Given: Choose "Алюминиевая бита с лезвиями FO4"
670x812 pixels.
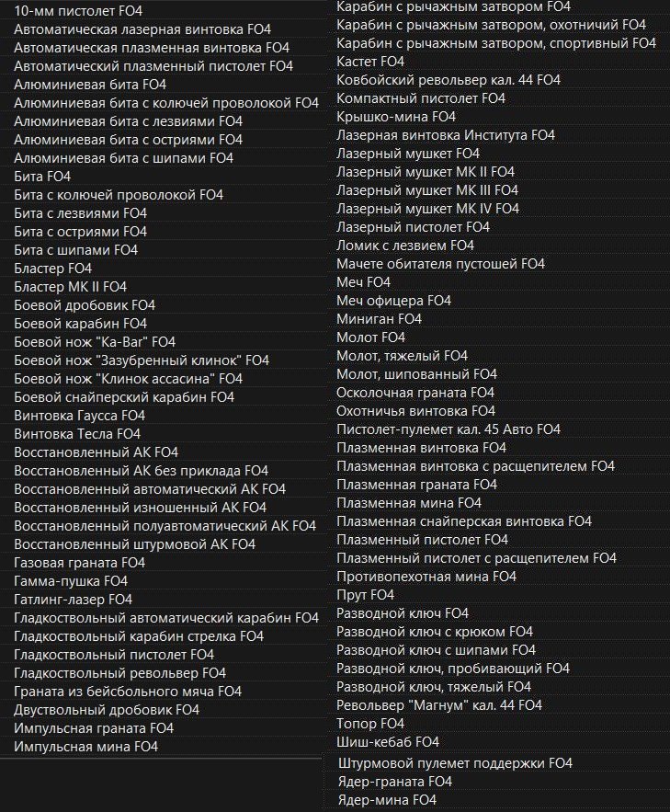Looking at the screenshot, I should coord(128,121).
